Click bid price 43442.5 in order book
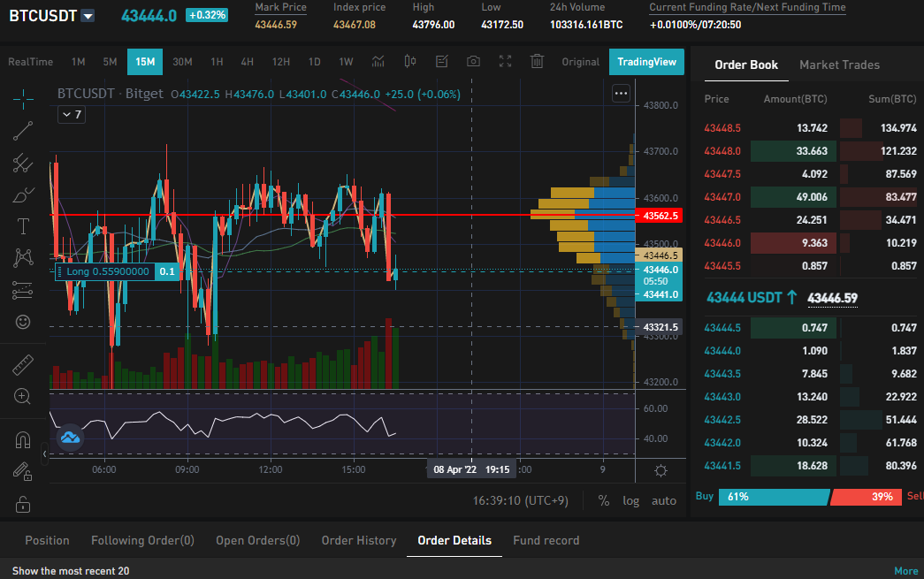 (x=722, y=419)
